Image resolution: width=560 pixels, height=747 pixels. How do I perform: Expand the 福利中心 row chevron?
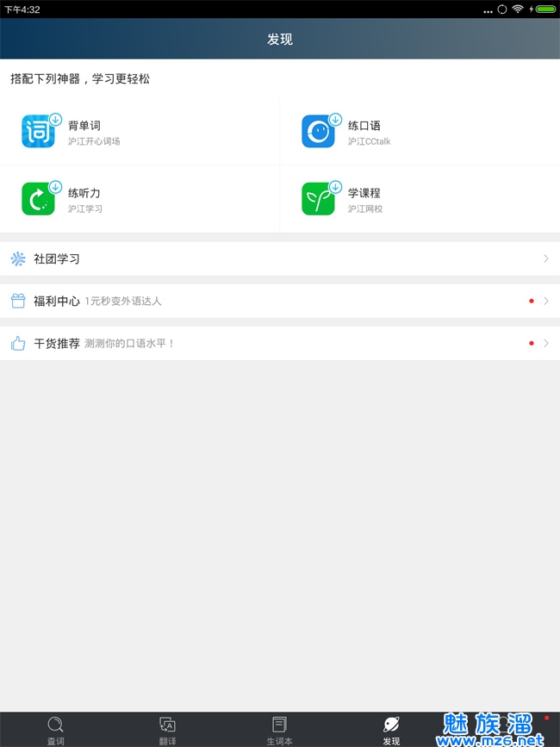pyautogui.click(x=546, y=301)
